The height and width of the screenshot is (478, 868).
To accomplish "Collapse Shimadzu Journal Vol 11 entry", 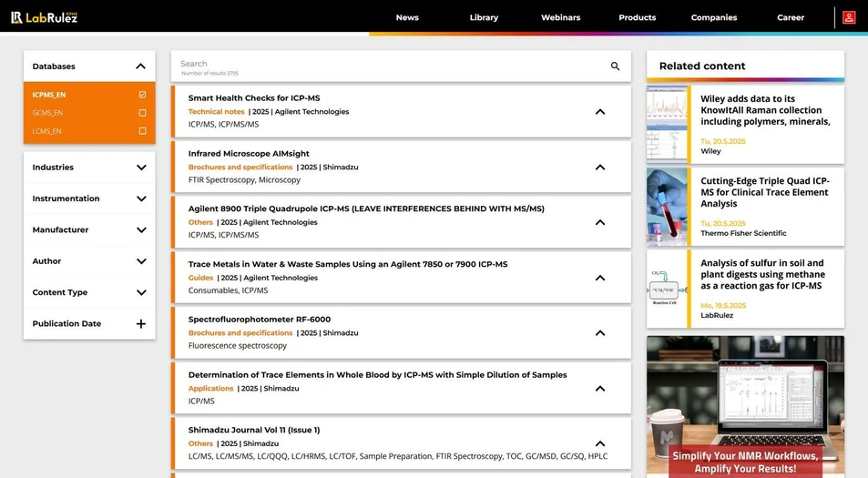I will pyautogui.click(x=600, y=443).
